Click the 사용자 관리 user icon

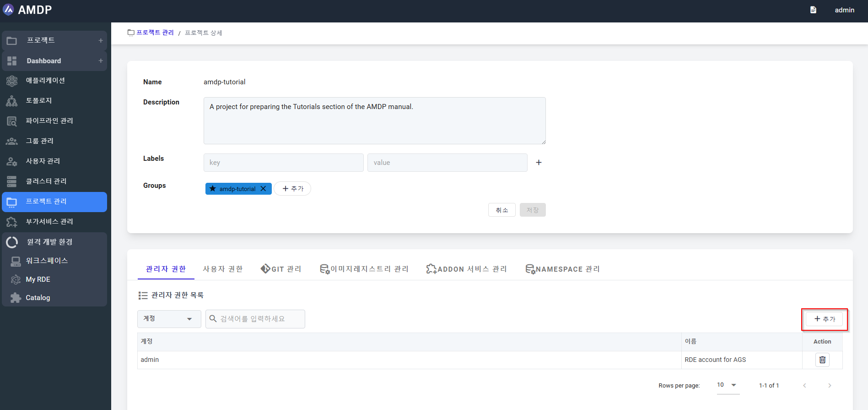tap(12, 161)
